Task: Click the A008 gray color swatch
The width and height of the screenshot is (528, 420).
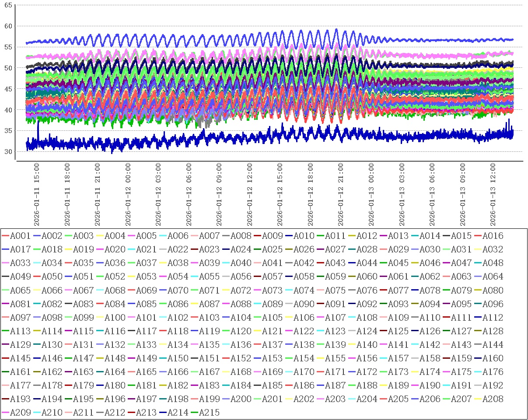Action: point(225,236)
